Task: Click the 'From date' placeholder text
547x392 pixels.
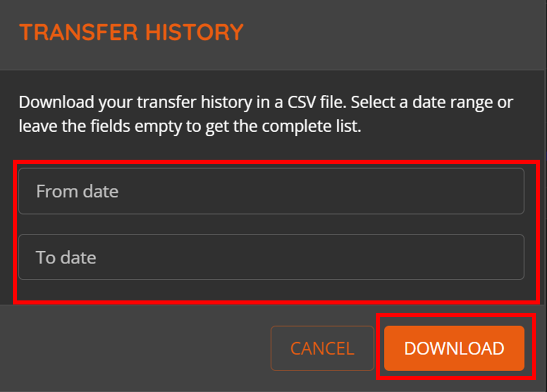Action: pyautogui.click(x=77, y=191)
